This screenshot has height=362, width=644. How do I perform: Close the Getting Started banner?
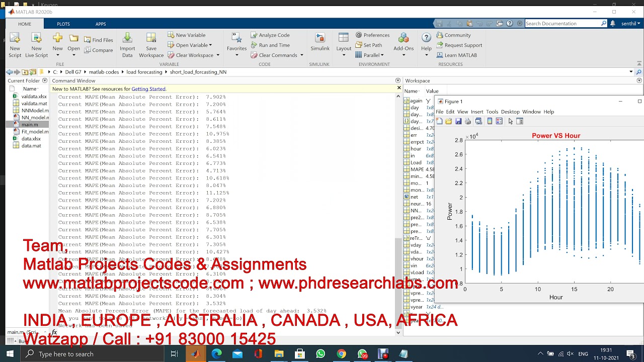tap(399, 88)
